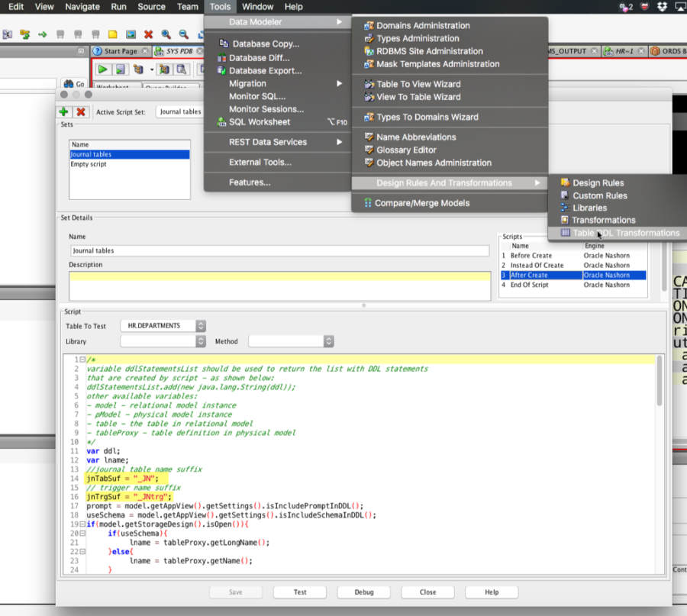Image resolution: width=687 pixels, height=616 pixels.
Task: Click the Run Script icon in worksheet toolbar
Action: tap(120, 69)
